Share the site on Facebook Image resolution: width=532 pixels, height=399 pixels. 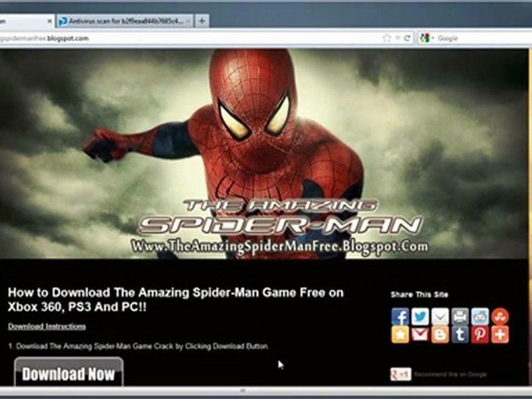click(400, 316)
